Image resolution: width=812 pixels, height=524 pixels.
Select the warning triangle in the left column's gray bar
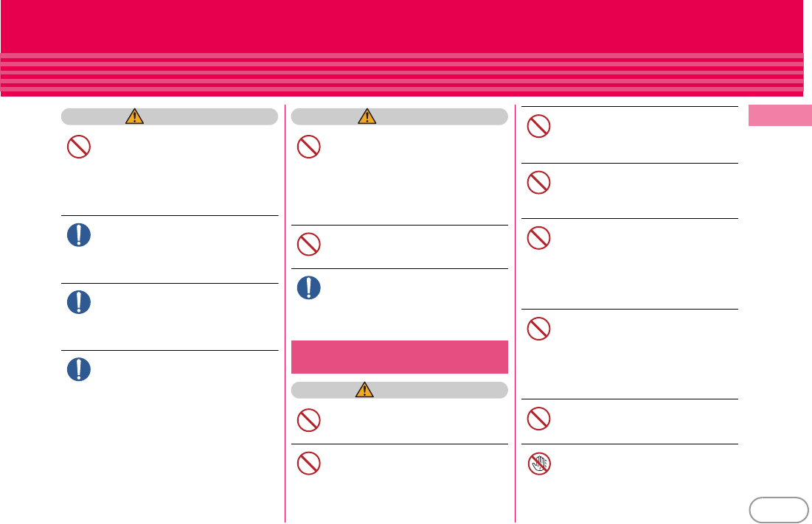click(135, 116)
